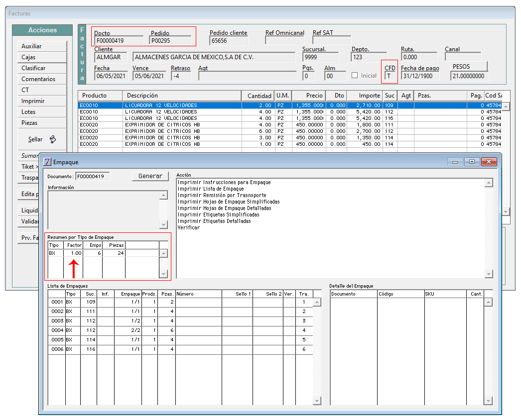Screen dimensions: 521x420
Task: Click scroll-up arrow of the invoice items grid
Action: click(506, 106)
